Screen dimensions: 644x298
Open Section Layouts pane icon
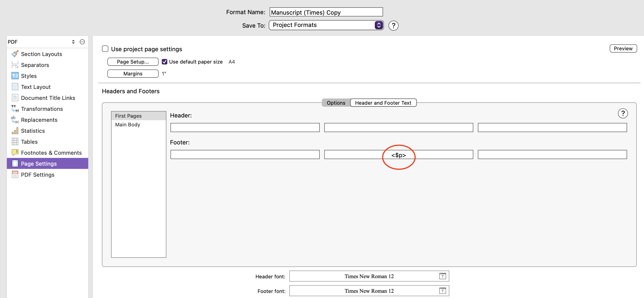coord(15,54)
